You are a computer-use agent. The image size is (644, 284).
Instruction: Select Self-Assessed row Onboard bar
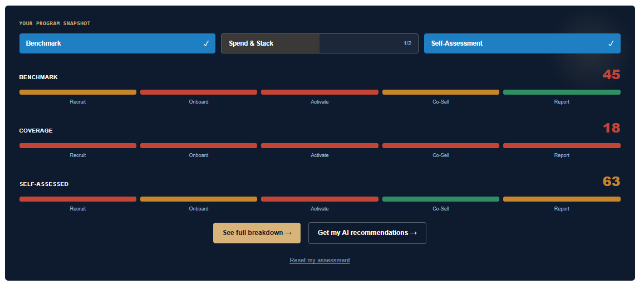[x=199, y=199]
